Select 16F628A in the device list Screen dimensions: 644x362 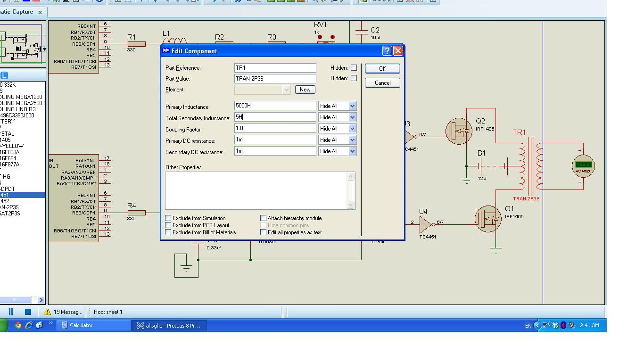[x=10, y=152]
